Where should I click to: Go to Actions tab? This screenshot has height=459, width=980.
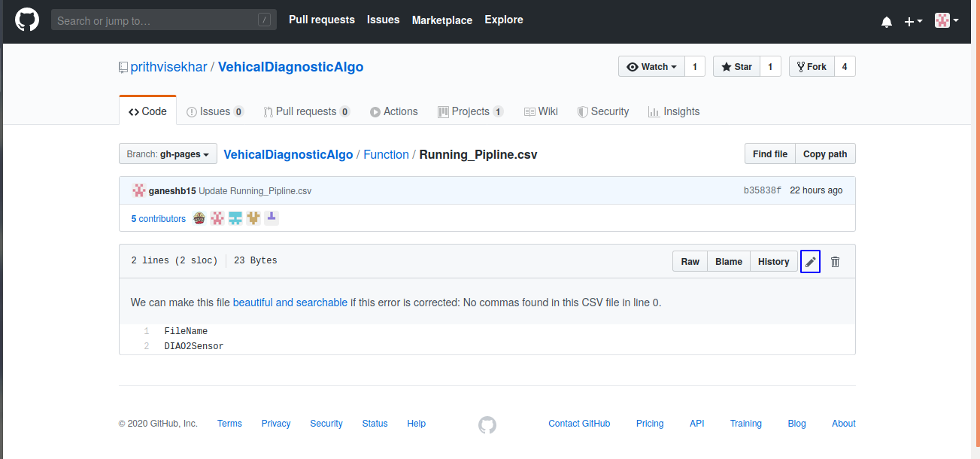pos(393,111)
